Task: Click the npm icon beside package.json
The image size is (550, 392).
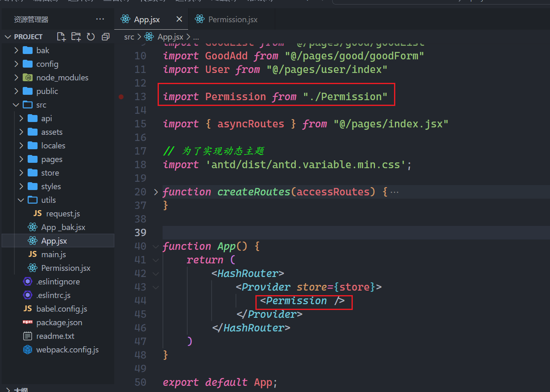Action: coord(28,322)
